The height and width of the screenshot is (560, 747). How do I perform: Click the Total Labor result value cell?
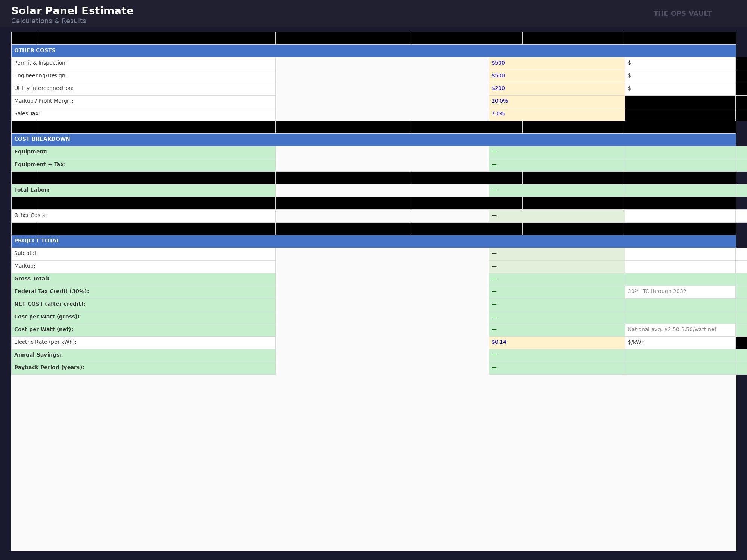click(x=557, y=190)
